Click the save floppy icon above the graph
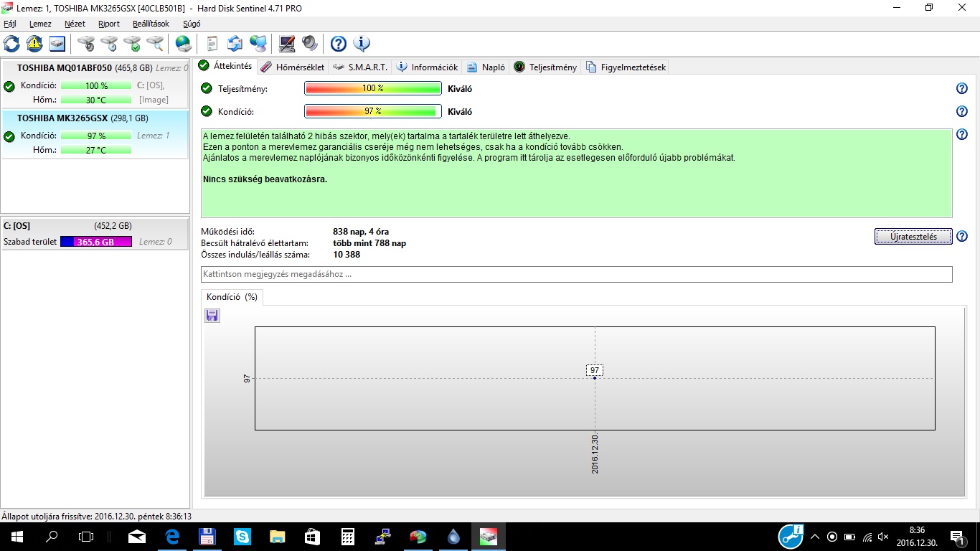 point(212,316)
